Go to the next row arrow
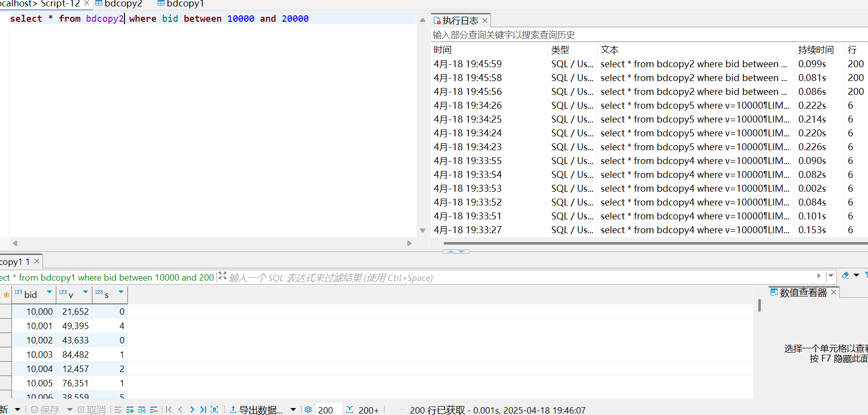This screenshot has width=868, height=415. pos(192,410)
